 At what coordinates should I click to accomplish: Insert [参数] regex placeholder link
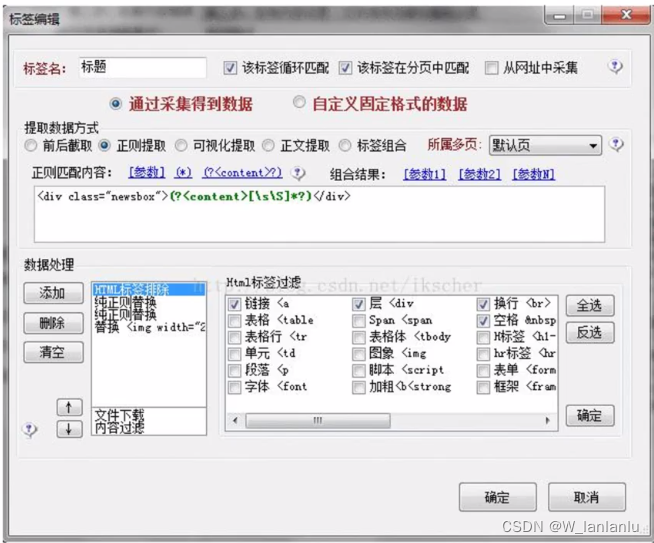pyautogui.click(x=146, y=172)
